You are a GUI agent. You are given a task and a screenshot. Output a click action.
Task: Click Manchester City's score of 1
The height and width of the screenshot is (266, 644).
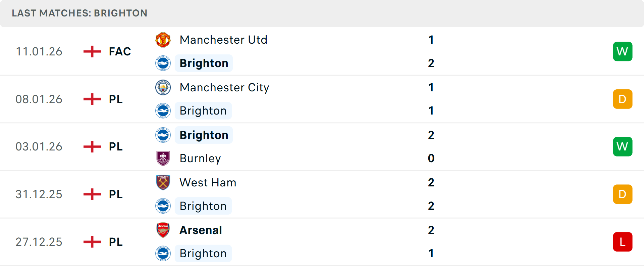(x=431, y=88)
